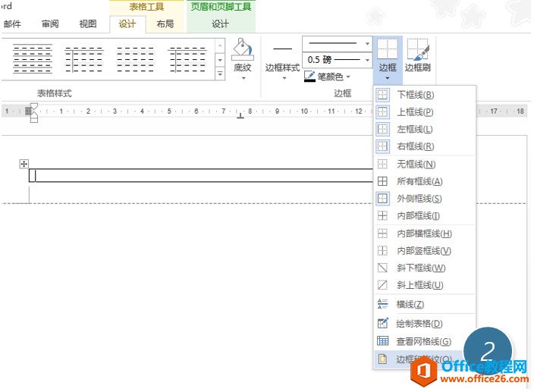Viewport: 534px width, 392px height.
Task: Toggle 左框线 left border
Action: click(x=415, y=129)
